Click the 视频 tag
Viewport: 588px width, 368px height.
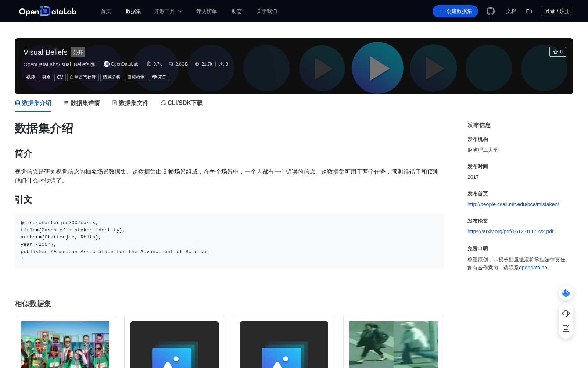[x=31, y=77]
